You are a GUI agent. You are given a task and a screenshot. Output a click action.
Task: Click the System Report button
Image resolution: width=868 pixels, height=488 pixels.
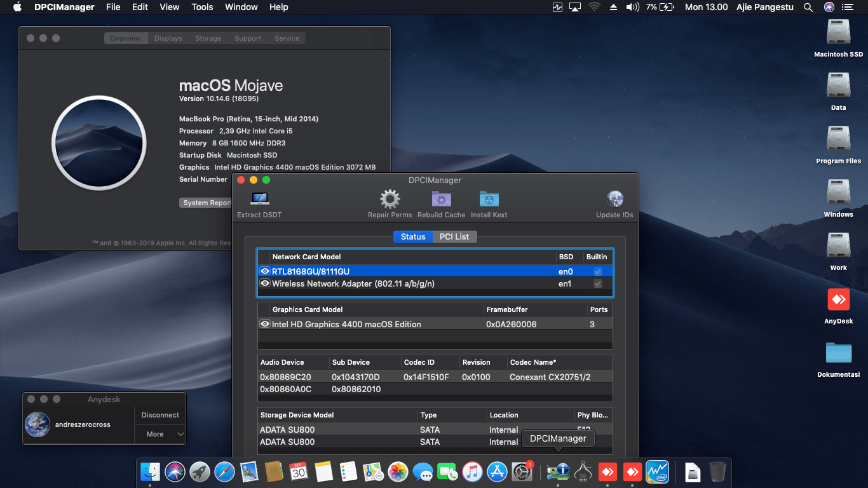[x=206, y=203]
